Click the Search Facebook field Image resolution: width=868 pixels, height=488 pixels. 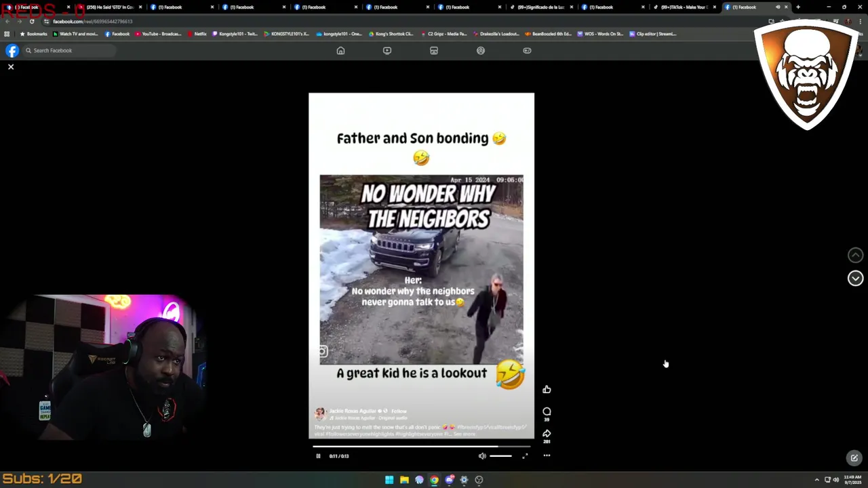point(68,51)
